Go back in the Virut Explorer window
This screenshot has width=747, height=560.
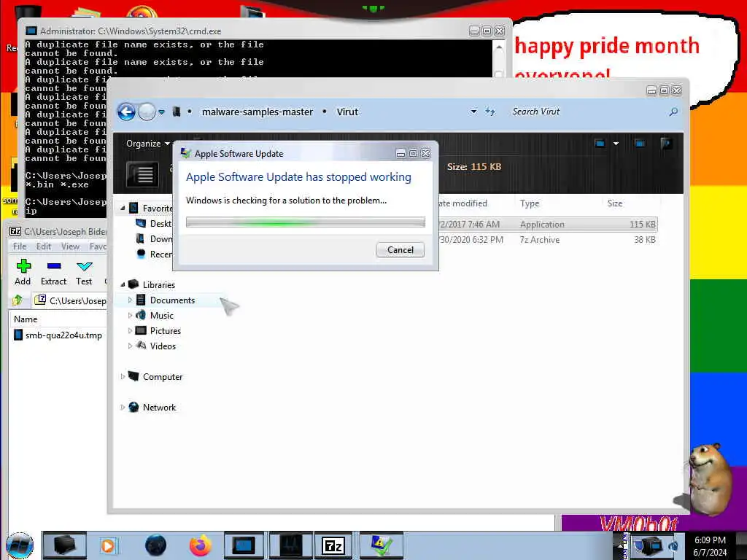[126, 112]
